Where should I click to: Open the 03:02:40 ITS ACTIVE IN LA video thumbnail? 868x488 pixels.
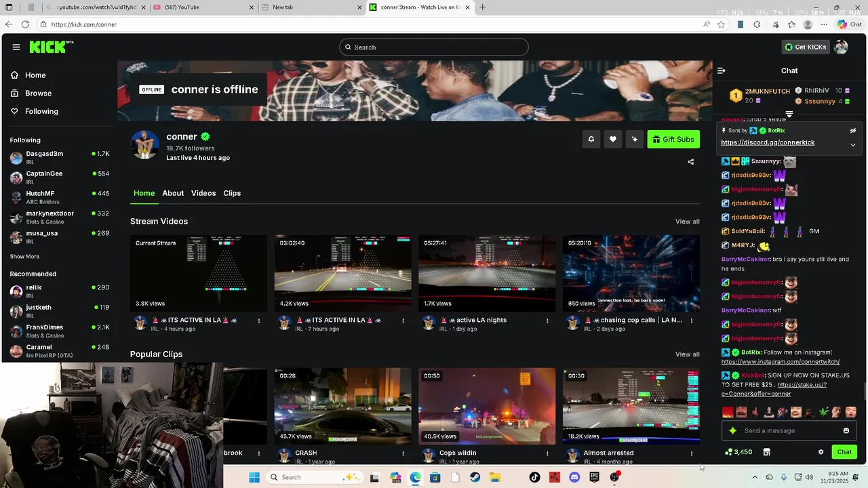[342, 273]
